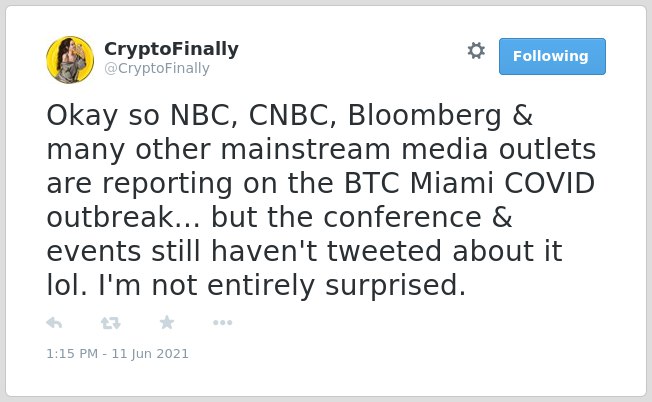This screenshot has height=402, width=652.
Task: Open the gear user actions menu
Action: 476,51
